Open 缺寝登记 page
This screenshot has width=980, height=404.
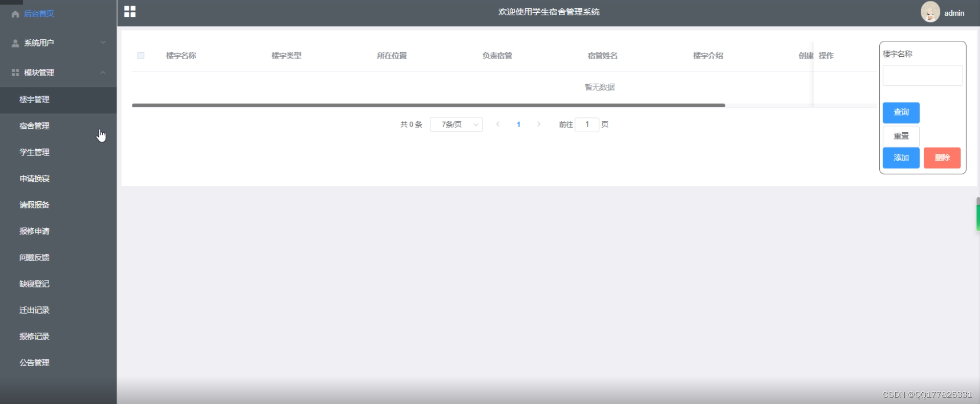pyautogui.click(x=58, y=284)
